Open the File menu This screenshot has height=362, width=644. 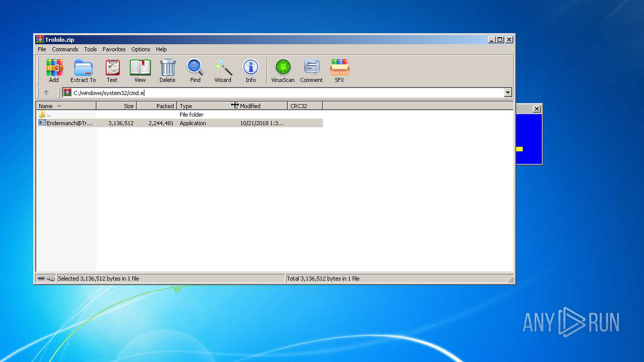pyautogui.click(x=42, y=49)
